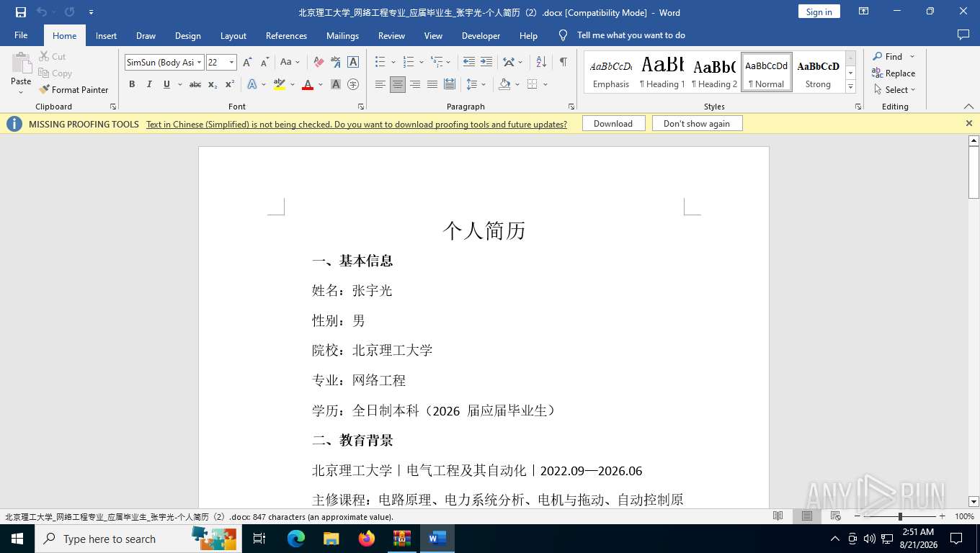Screen dimensions: 980x553
Task: Toggle underline formatting
Action: (166, 85)
